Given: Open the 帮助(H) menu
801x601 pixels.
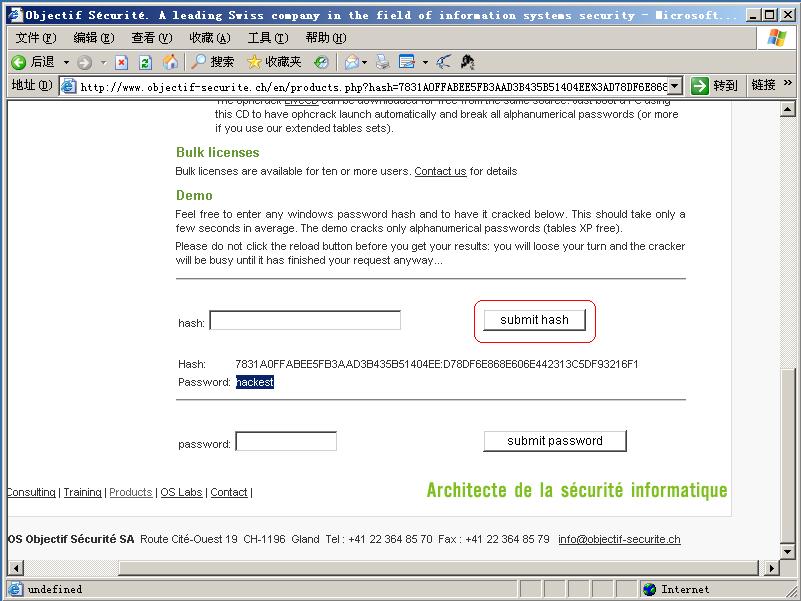Looking at the screenshot, I should (325, 38).
